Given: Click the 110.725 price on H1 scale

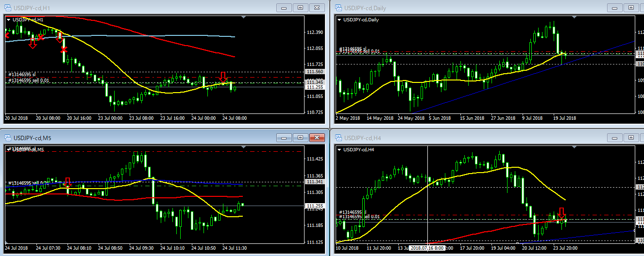Looking at the screenshot, I should (x=315, y=112).
